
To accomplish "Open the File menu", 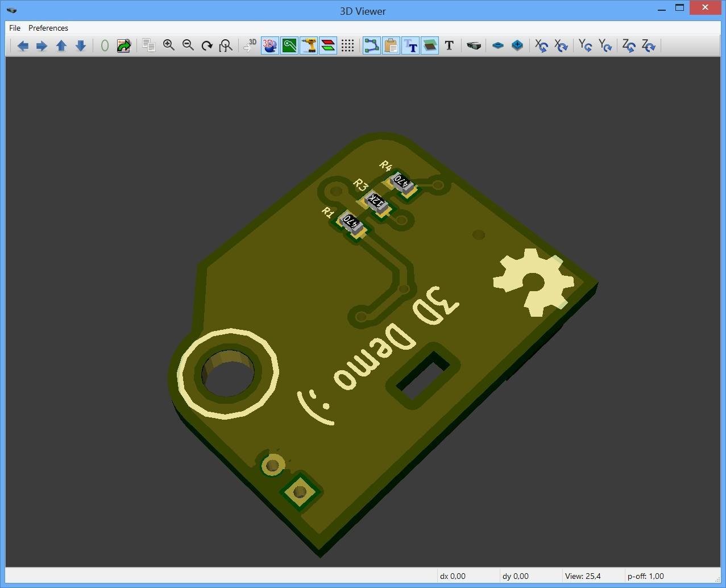I will click(x=14, y=28).
